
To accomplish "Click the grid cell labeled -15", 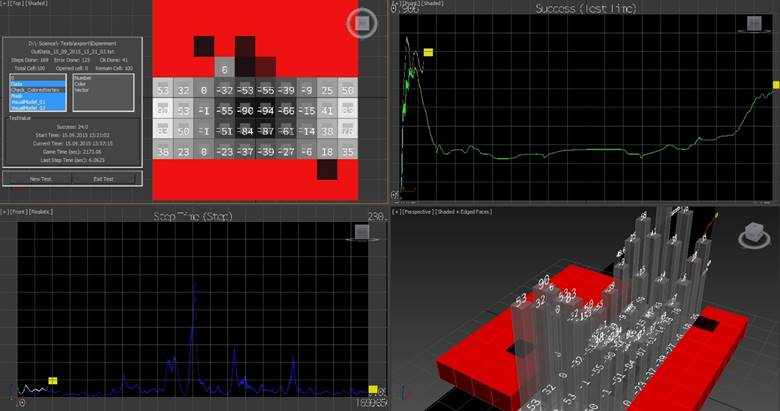I will 306,108.
